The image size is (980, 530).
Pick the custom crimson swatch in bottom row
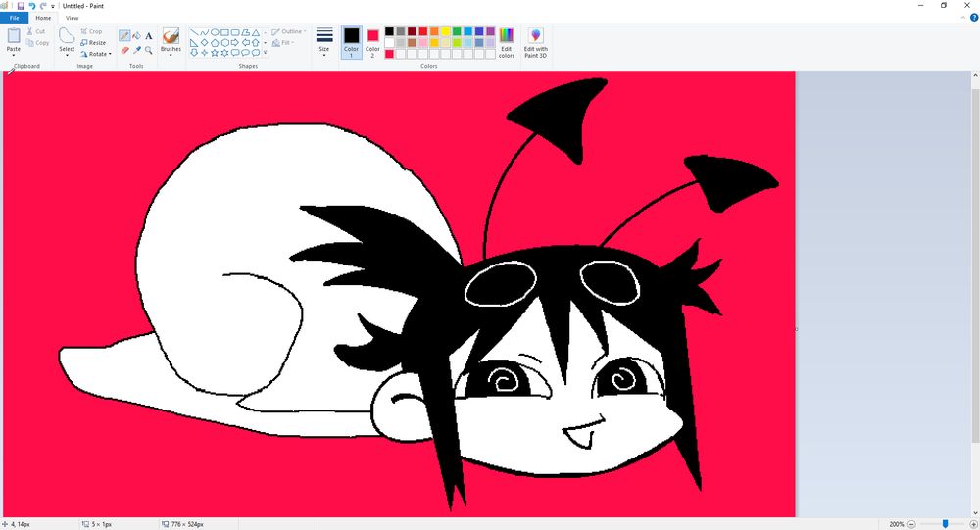(x=389, y=55)
